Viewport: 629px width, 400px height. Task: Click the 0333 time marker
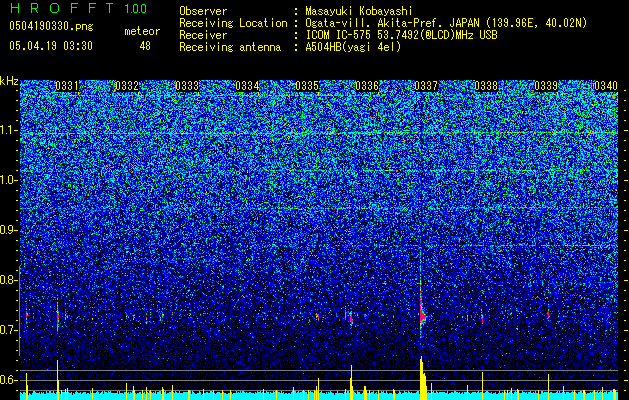tap(187, 86)
